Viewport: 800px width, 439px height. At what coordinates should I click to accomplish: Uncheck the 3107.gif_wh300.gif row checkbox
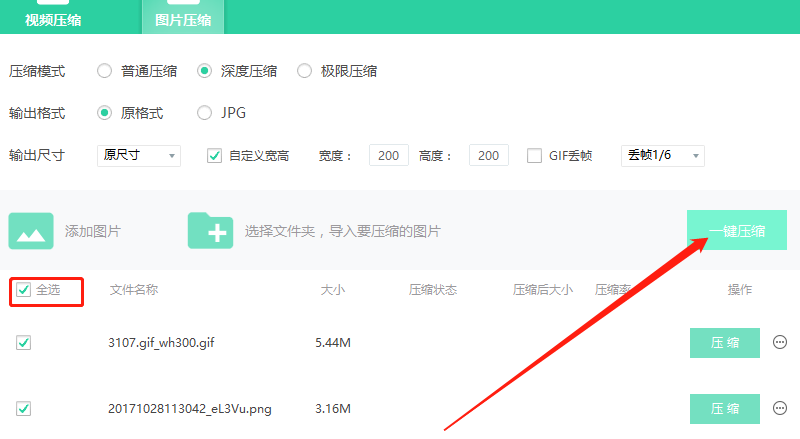[x=23, y=343]
